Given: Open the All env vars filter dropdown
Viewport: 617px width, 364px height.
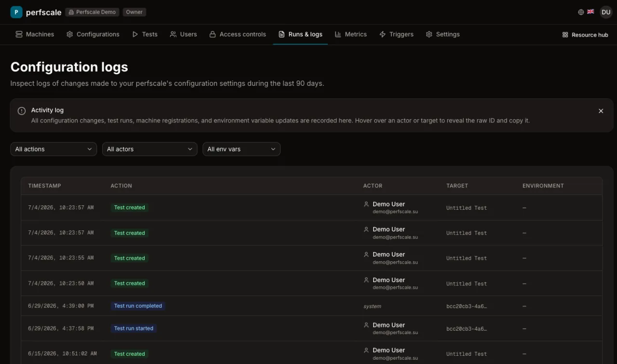Looking at the screenshot, I should pos(241,149).
